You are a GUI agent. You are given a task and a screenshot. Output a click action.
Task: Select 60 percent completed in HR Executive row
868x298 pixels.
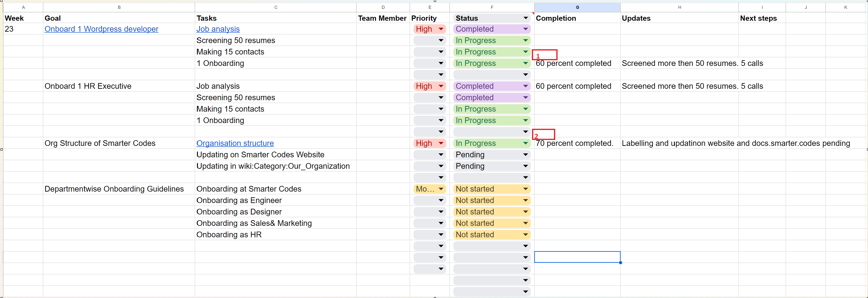[x=577, y=86]
